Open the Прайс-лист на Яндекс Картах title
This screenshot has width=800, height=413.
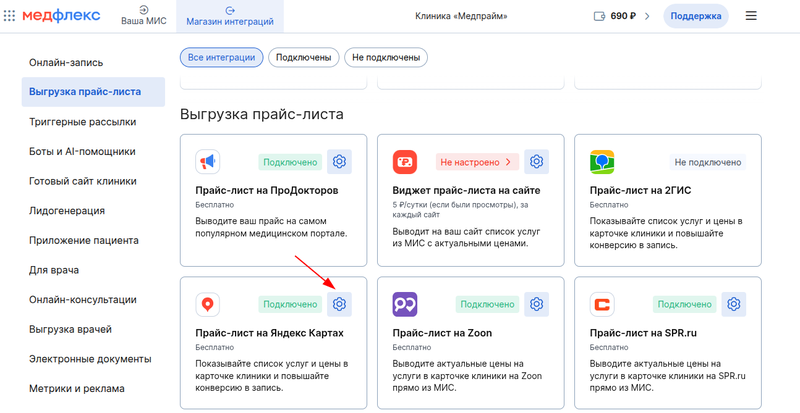pyautogui.click(x=269, y=333)
